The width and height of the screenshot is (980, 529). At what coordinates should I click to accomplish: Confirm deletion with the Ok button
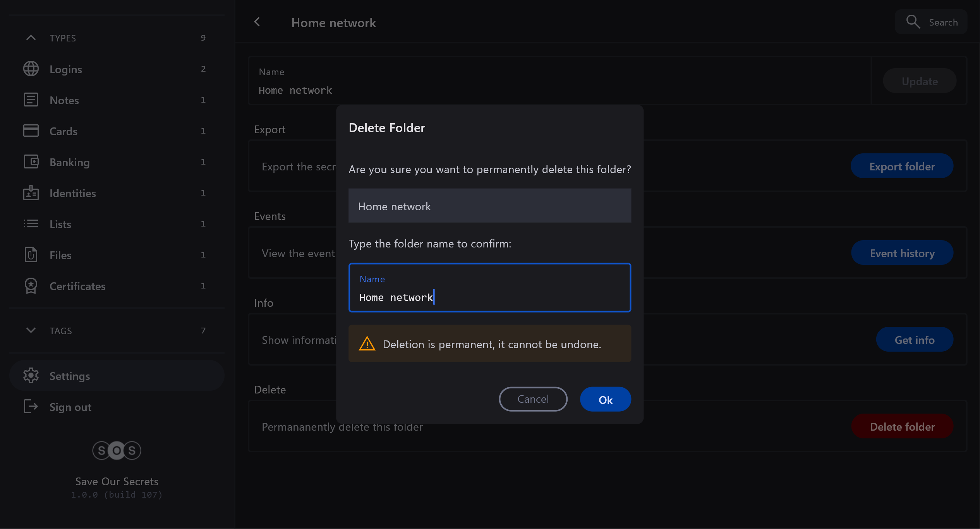tap(605, 399)
